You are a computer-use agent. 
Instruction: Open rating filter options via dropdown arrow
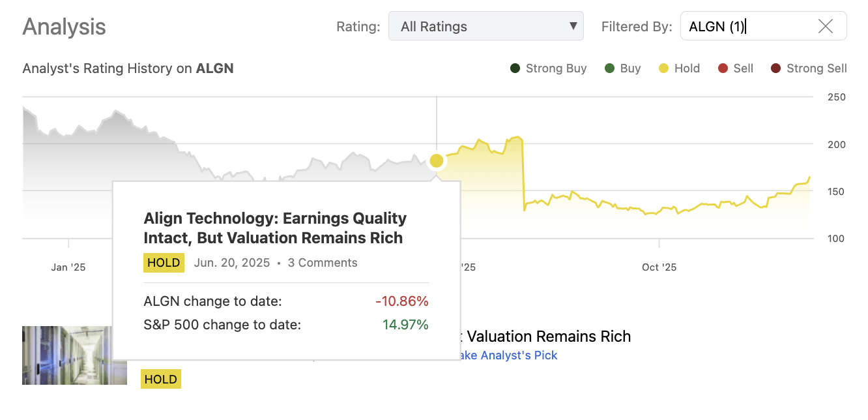[572, 26]
